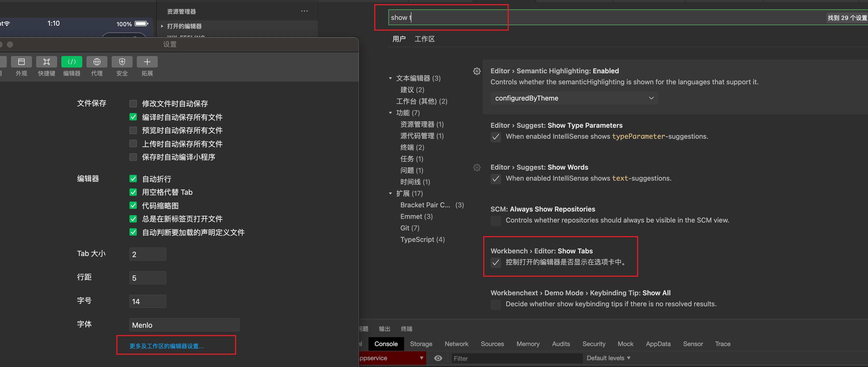The width and height of the screenshot is (868, 367).
Task: Open the 代理 proxy settings icon
Action: [x=97, y=62]
